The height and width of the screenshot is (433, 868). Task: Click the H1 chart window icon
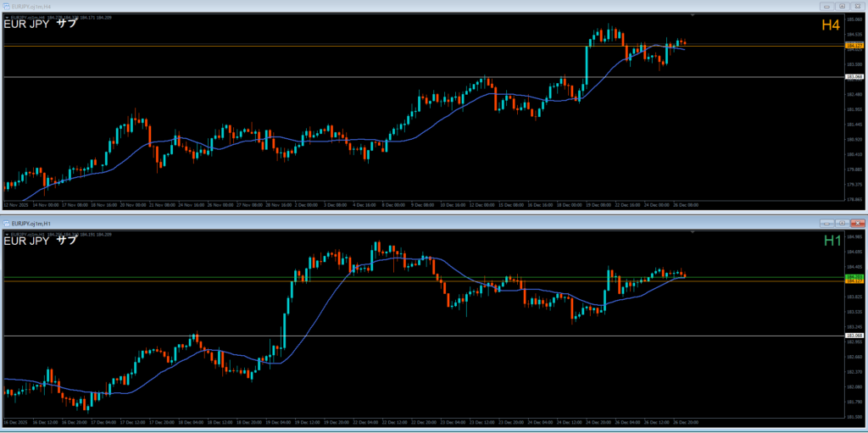[8, 223]
